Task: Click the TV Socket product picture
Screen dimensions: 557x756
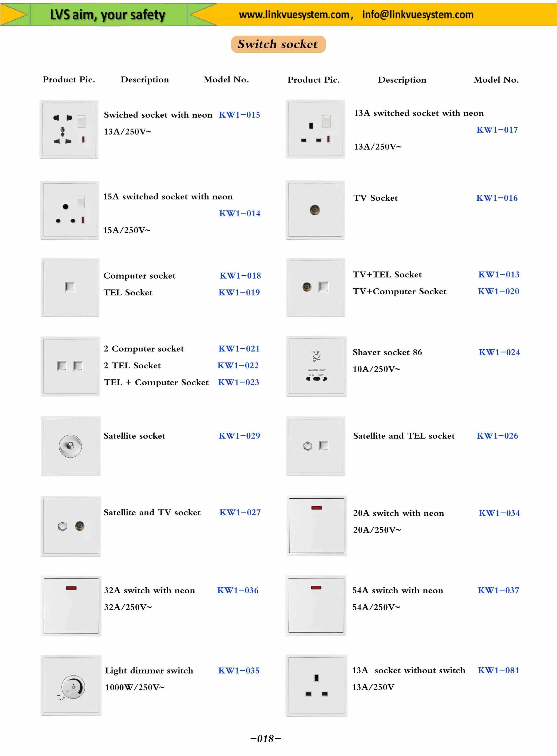Action: click(x=315, y=210)
